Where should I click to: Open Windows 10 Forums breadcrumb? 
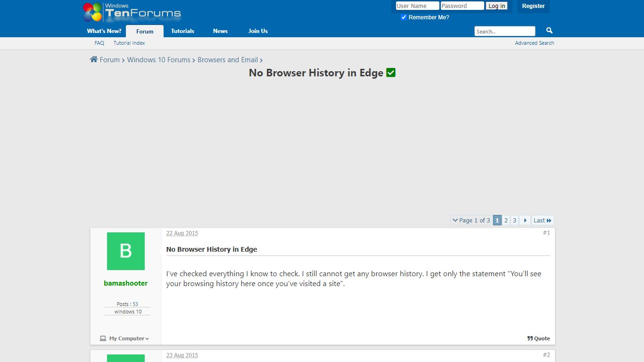pyautogui.click(x=159, y=60)
